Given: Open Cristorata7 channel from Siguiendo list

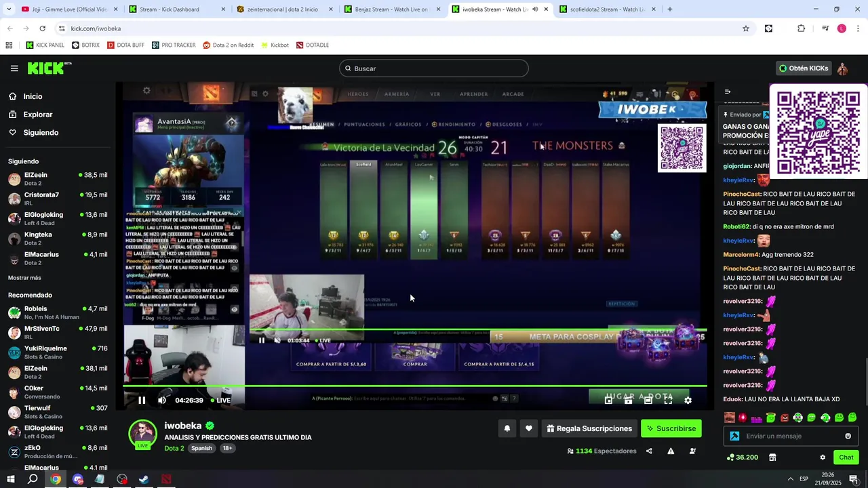Looking at the screenshot, I should click(58, 199).
